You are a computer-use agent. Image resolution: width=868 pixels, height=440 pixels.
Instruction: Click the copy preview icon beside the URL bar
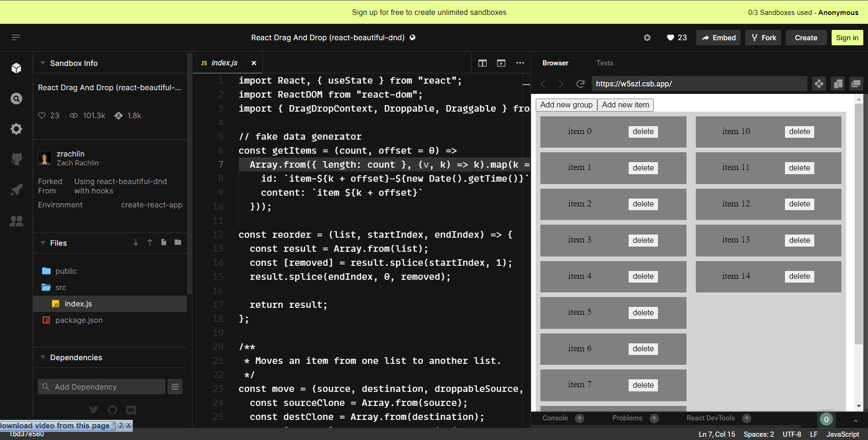click(838, 84)
